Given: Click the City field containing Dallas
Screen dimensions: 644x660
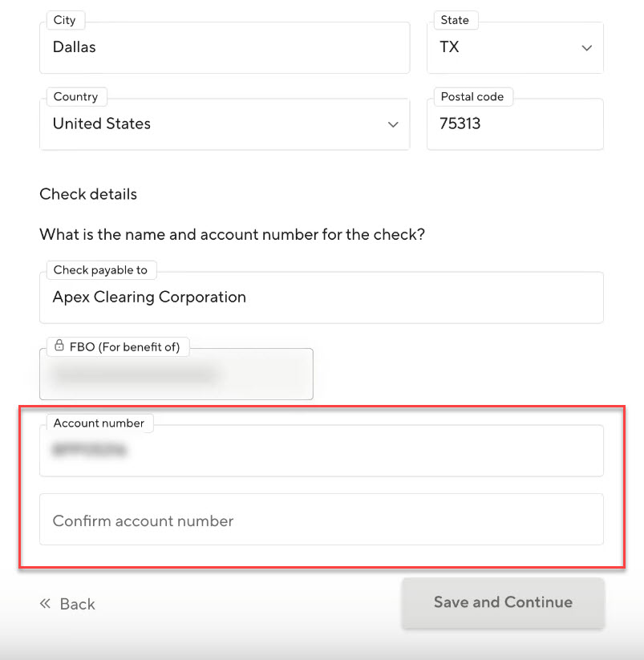Looking at the screenshot, I should [x=225, y=48].
